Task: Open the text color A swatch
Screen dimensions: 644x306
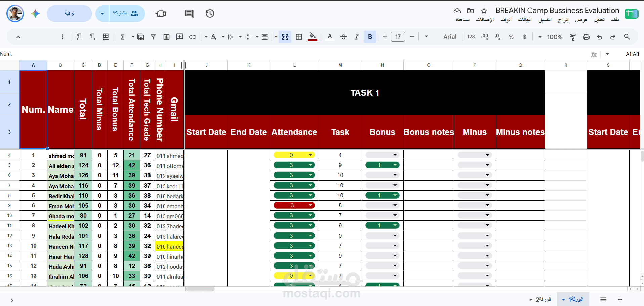Action: click(330, 37)
